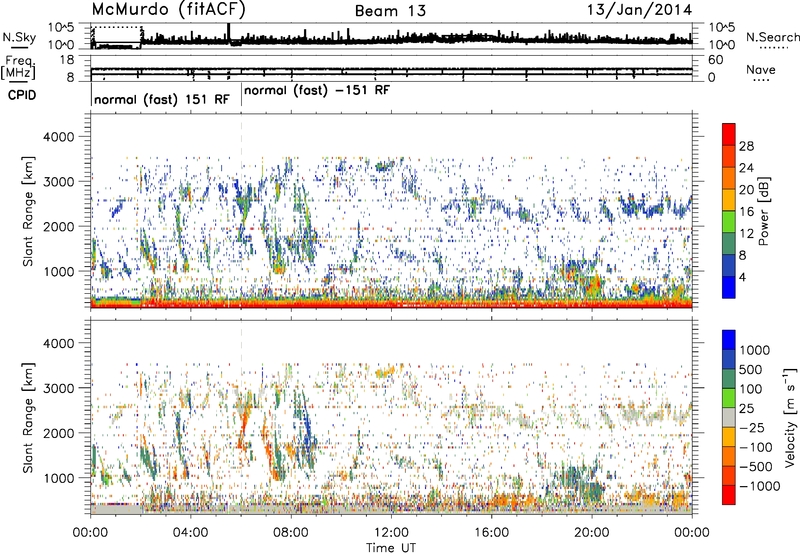Click the red bottom Velocity colorbar segment
This screenshot has height=554, width=800.
pyautogui.click(x=729, y=495)
